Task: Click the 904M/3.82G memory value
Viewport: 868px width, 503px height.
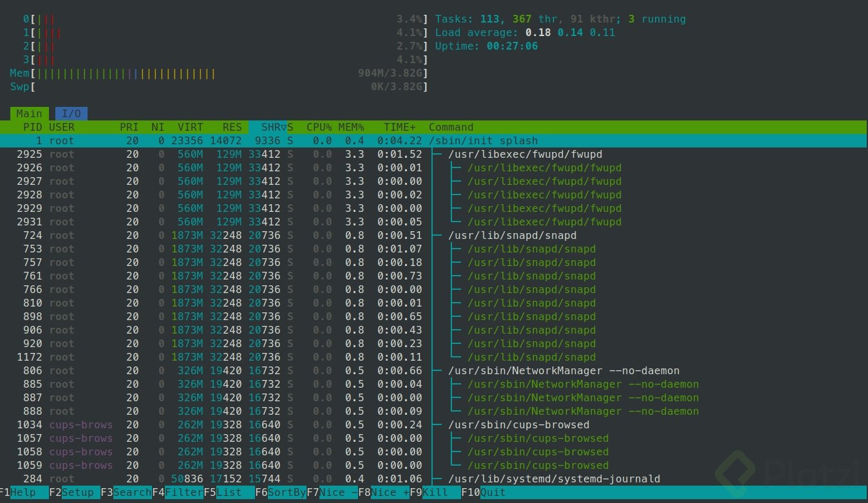Action: [x=390, y=73]
